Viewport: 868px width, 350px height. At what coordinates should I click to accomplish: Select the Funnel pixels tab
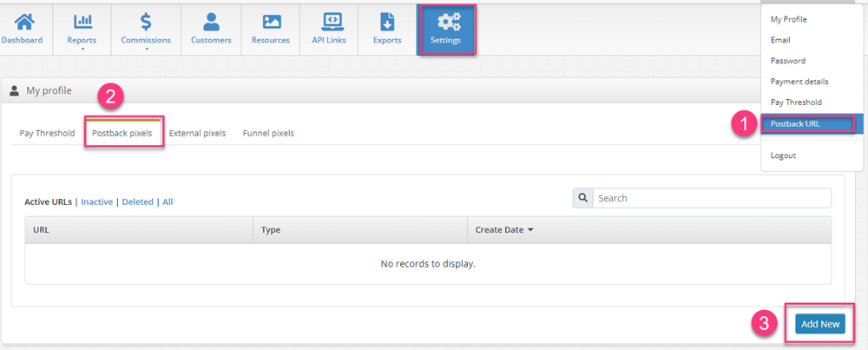click(268, 133)
